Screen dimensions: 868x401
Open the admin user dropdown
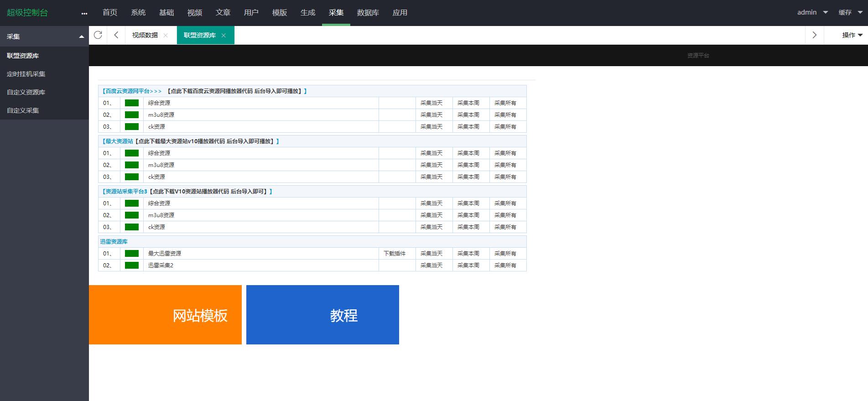812,13
